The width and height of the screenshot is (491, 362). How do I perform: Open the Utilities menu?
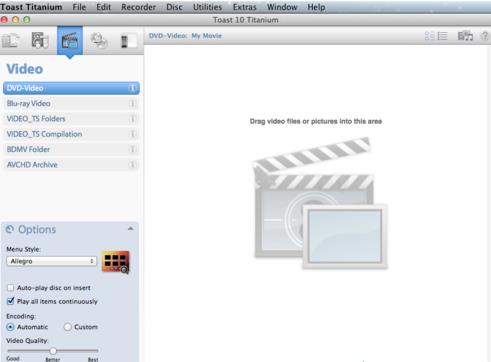coord(207,7)
